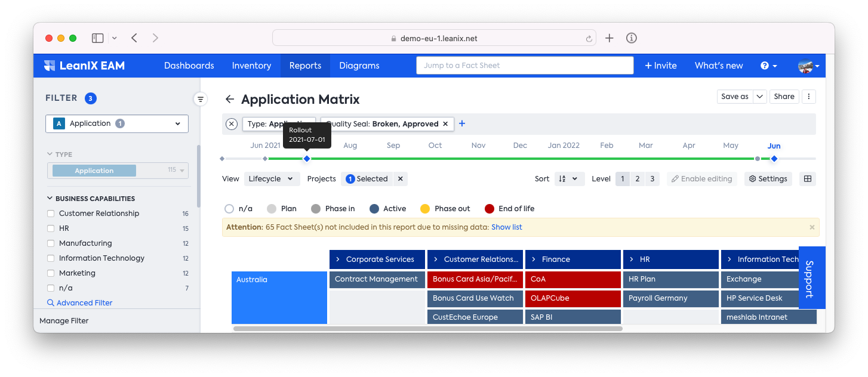
Task: Open What's new
Action: pyautogui.click(x=719, y=66)
